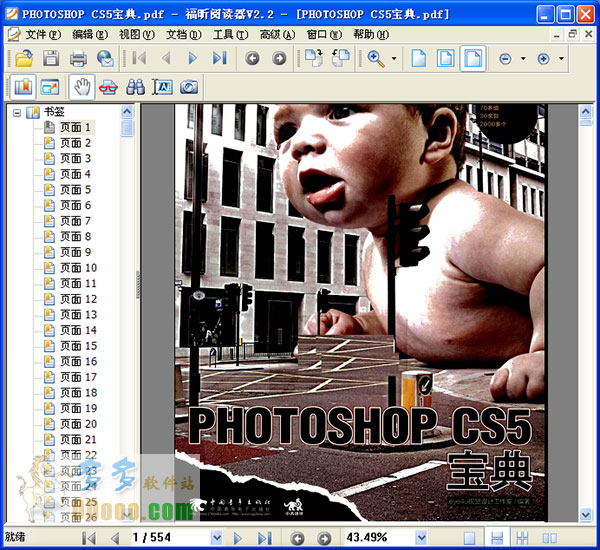Select bookmark 页面 1
The image size is (600, 550).
click(x=75, y=127)
